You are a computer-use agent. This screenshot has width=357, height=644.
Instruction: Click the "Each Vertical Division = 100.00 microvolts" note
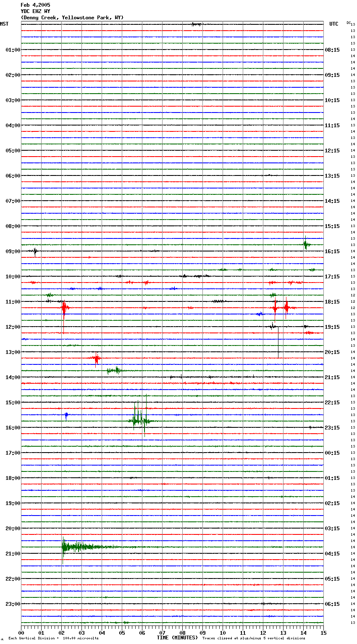[54, 639]
